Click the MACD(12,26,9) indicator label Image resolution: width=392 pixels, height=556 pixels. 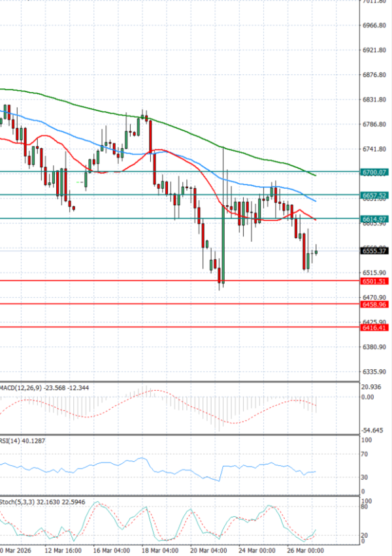[x=22, y=387]
